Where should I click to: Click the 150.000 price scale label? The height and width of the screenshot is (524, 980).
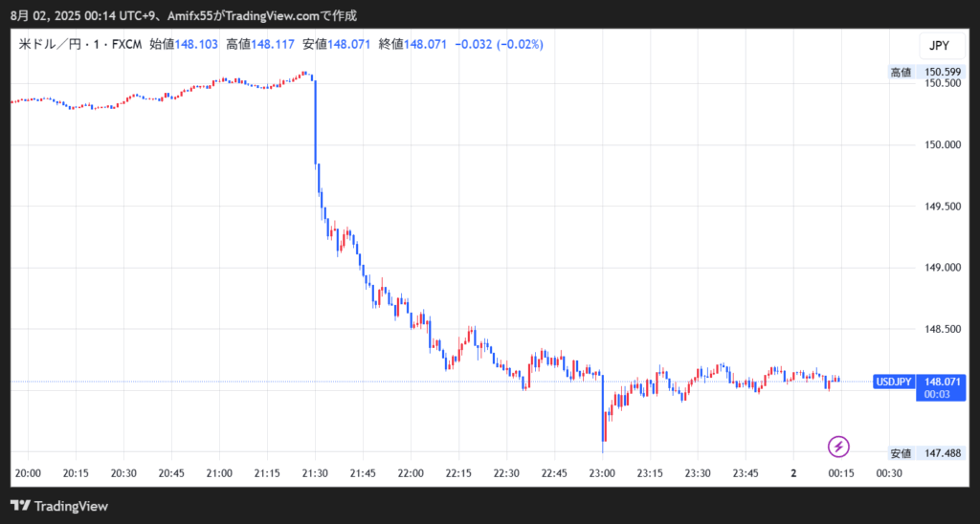[x=942, y=144]
